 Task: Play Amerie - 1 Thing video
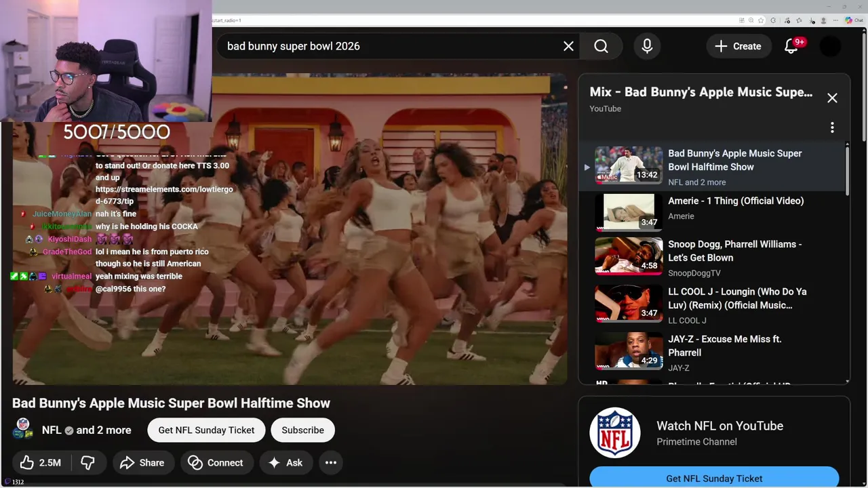coord(712,212)
